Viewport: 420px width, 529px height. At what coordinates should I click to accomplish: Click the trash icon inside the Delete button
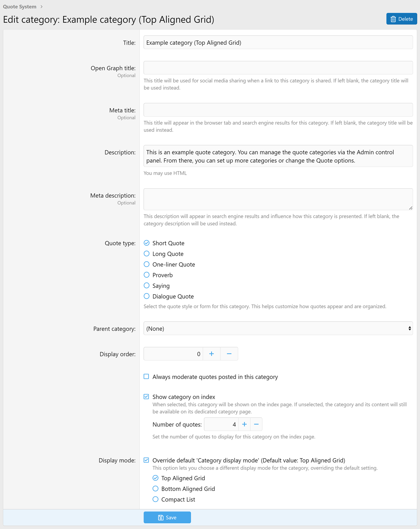coord(393,19)
